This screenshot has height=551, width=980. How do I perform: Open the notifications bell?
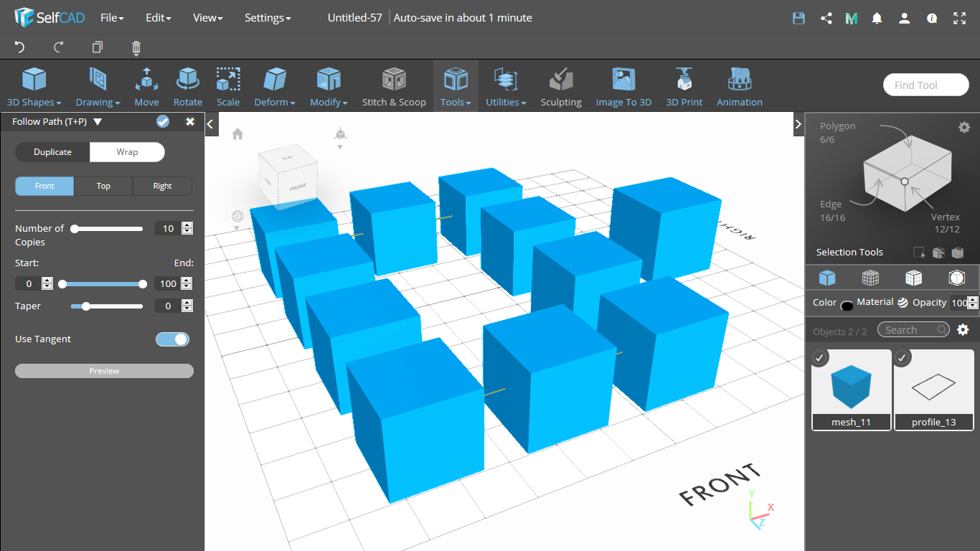877,18
